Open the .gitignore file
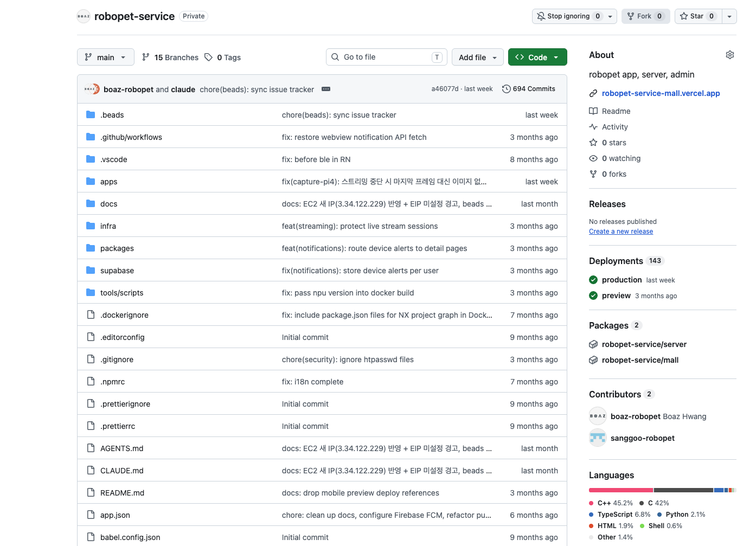Image resolution: width=756 pixels, height=546 pixels. 117,359
